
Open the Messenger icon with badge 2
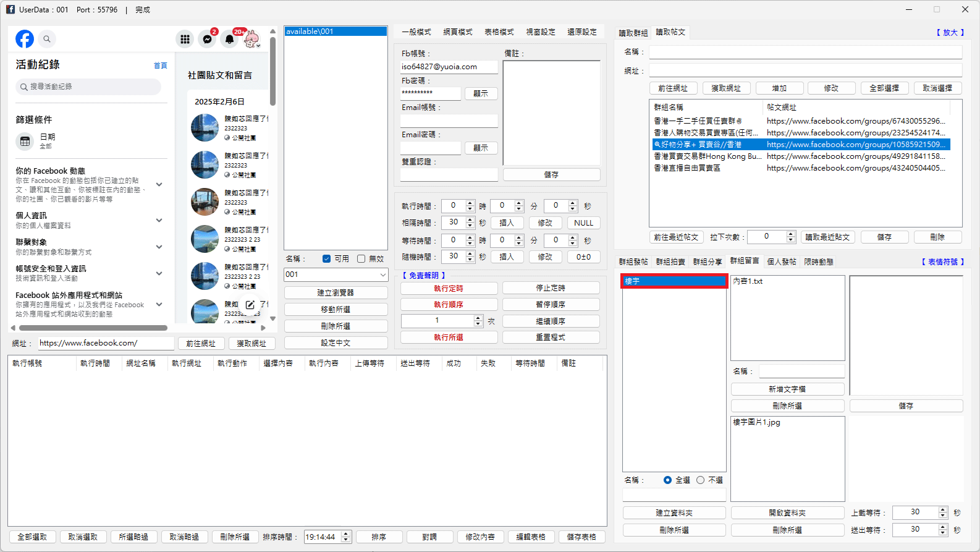tap(208, 39)
